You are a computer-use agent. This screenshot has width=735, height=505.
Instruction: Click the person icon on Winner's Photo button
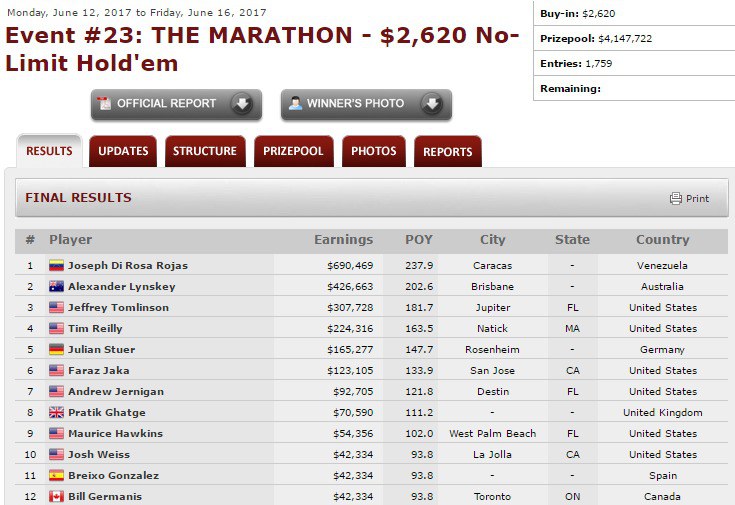tap(294, 104)
